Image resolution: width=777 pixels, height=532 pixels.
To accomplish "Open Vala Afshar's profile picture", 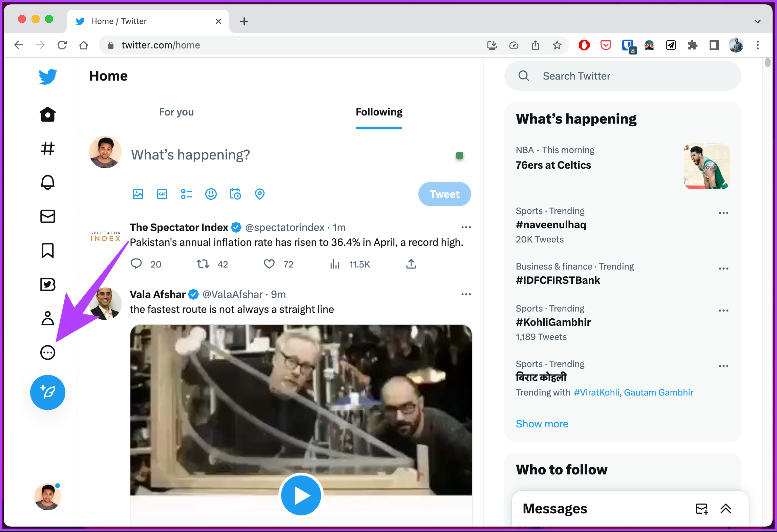I will click(105, 304).
